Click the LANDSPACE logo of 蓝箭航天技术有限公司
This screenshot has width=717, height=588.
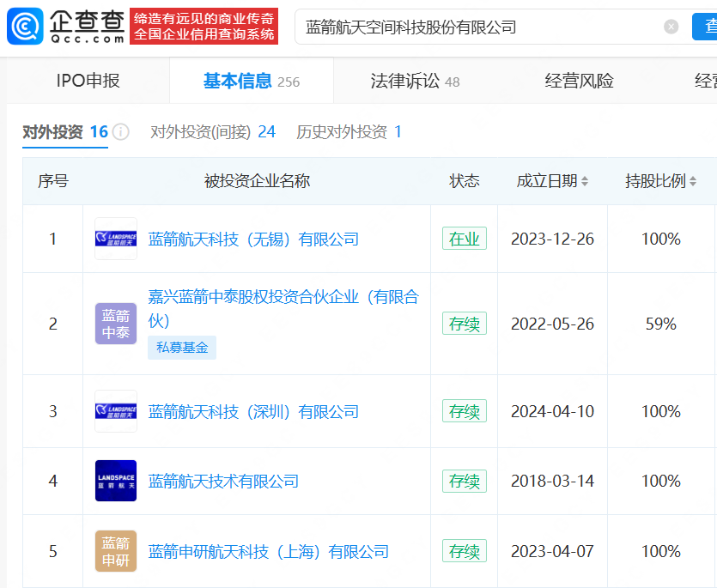tap(116, 481)
